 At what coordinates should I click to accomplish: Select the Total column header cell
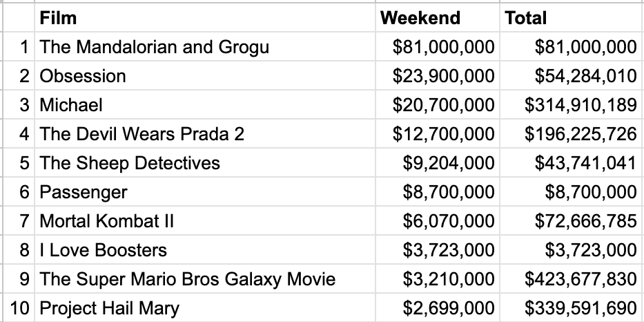click(572, 18)
